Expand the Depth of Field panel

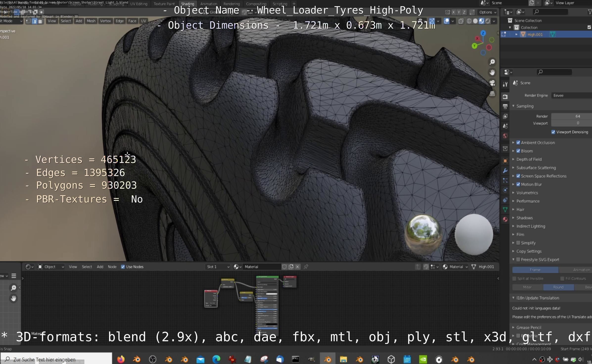pos(513,159)
